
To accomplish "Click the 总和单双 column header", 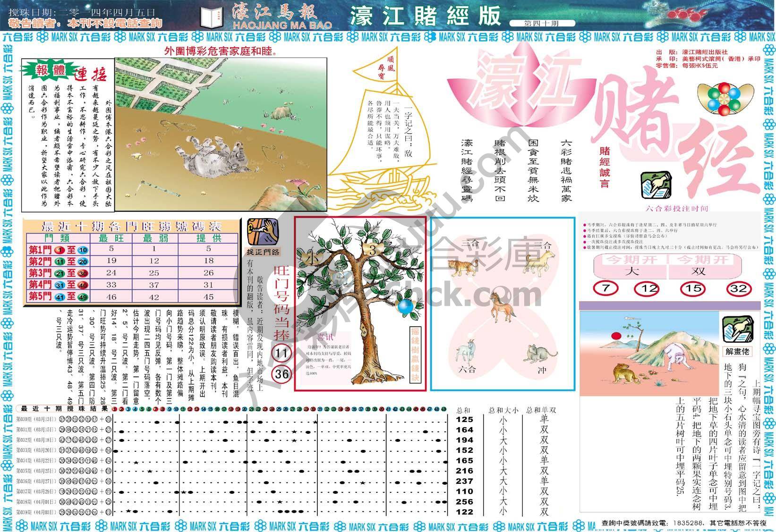I will click(541, 410).
